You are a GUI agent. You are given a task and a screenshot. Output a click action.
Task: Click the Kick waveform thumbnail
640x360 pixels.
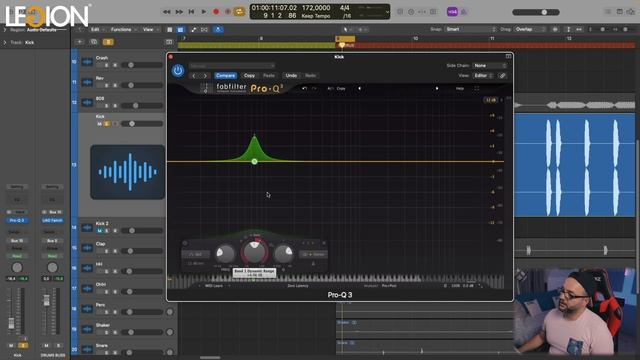point(128,172)
